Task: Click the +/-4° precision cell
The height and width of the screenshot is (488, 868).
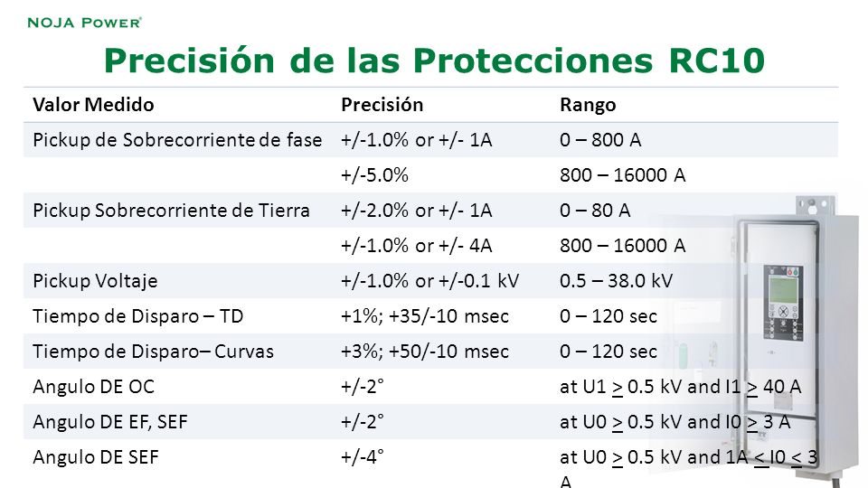Action: click(362, 457)
